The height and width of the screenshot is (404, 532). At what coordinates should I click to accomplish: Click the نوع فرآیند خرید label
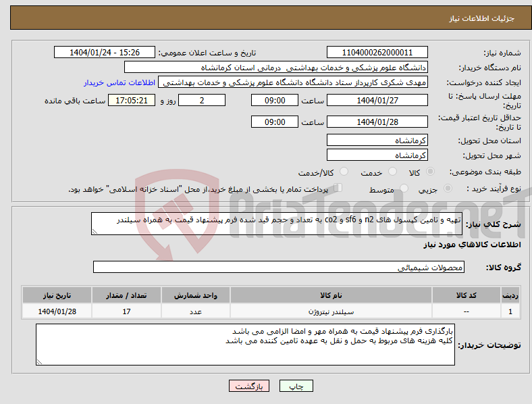(494, 188)
